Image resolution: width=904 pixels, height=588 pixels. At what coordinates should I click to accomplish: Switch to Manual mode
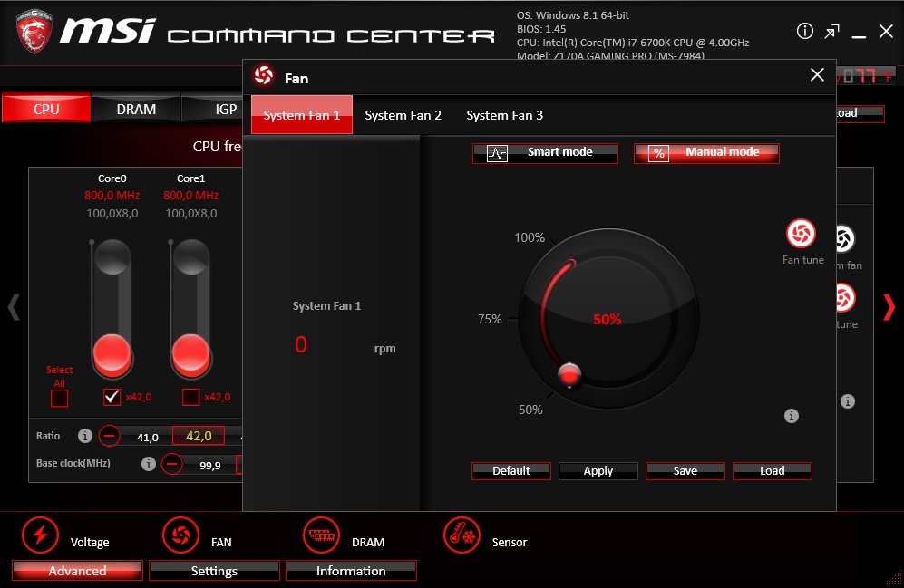pos(707,153)
